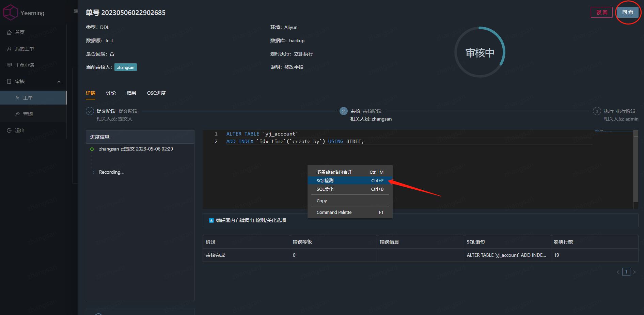This screenshot has width=644, height=315.
Task: Collapse the 审核 sidebar group arrow
Action: click(59, 82)
